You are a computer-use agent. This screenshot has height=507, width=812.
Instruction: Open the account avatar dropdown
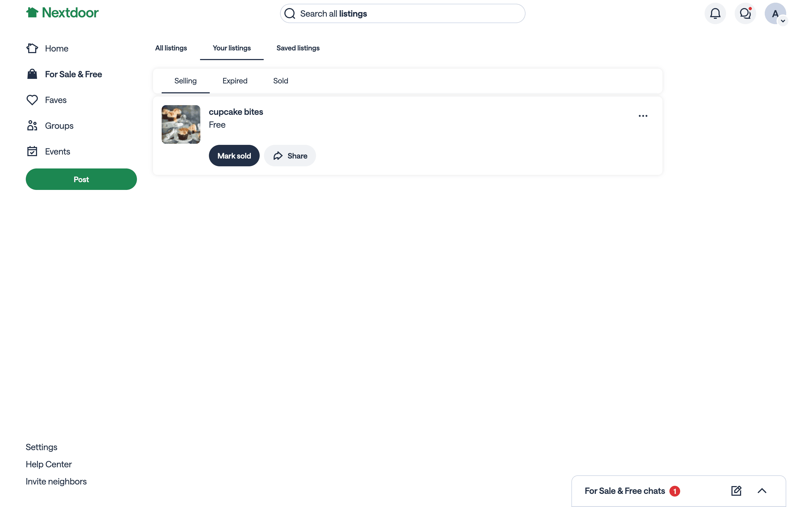coord(775,13)
